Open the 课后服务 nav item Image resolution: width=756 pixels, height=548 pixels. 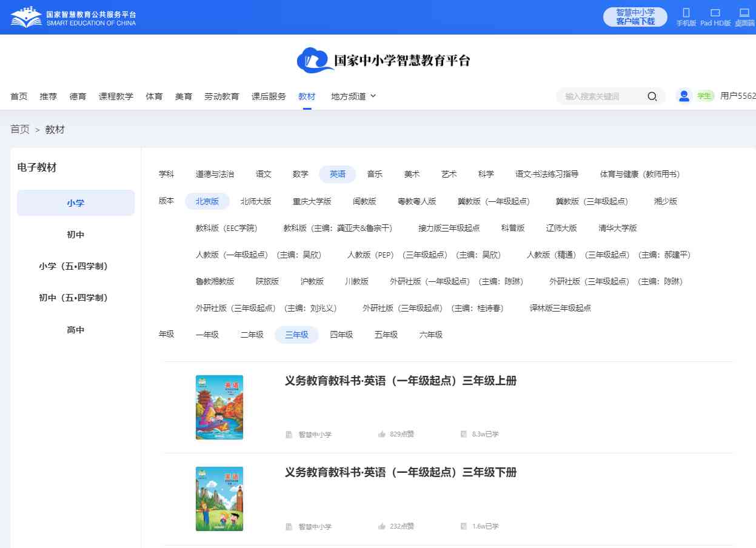click(x=269, y=96)
